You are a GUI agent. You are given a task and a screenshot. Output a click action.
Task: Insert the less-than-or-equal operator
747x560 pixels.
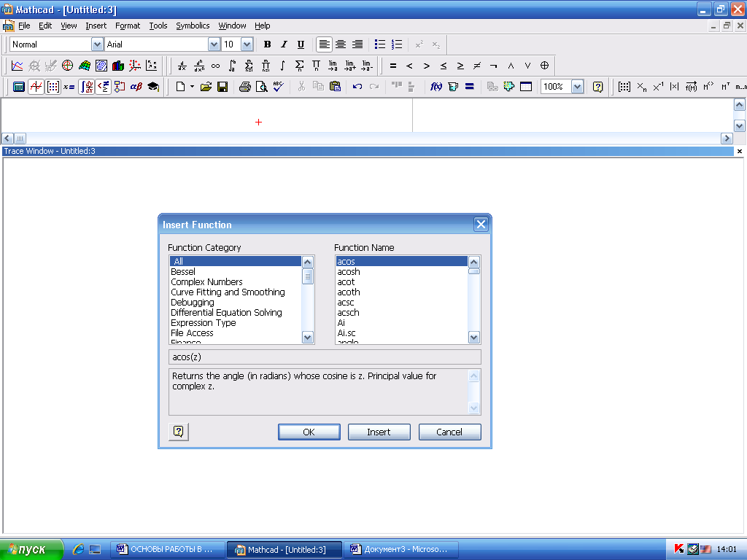pos(443,66)
